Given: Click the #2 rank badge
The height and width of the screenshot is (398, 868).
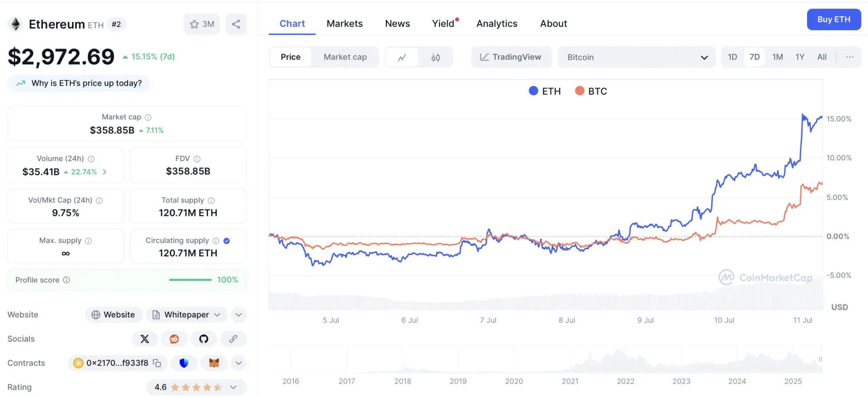Looking at the screenshot, I should [x=116, y=25].
